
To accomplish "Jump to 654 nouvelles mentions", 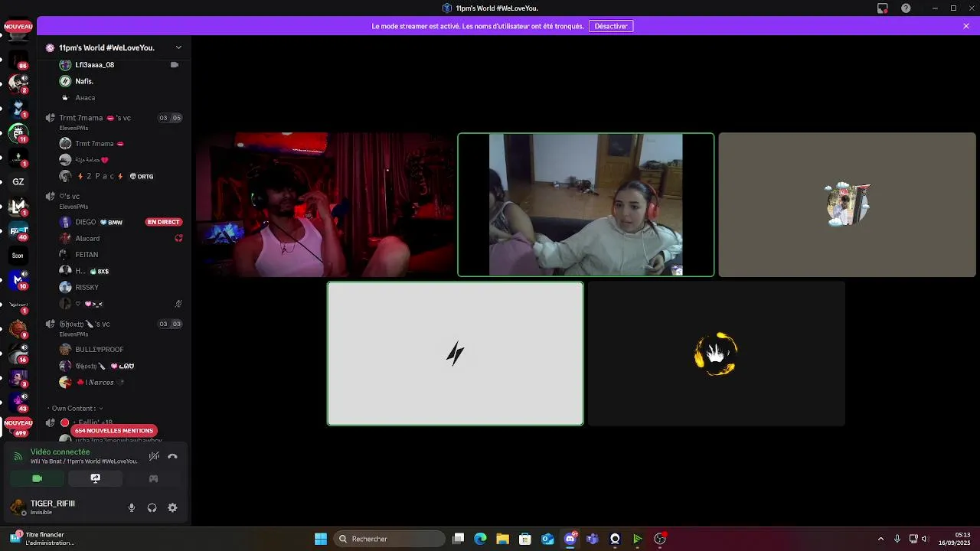I will click(114, 431).
